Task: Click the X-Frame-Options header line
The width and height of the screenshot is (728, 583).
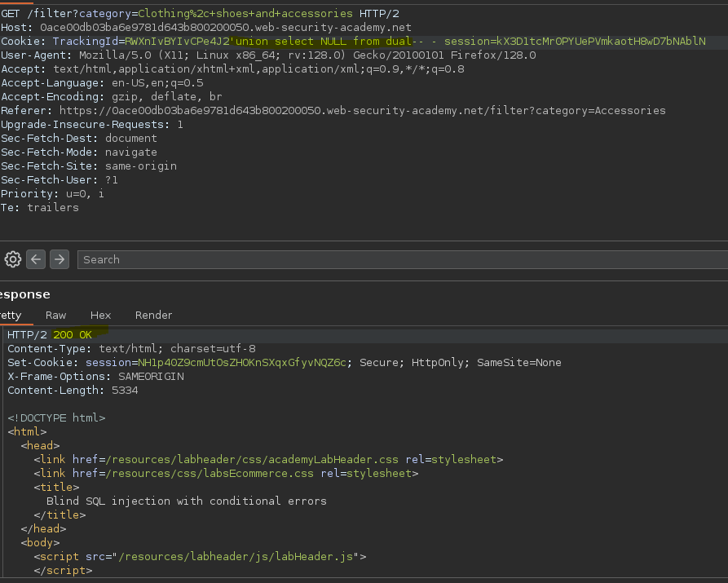Action: (x=95, y=376)
